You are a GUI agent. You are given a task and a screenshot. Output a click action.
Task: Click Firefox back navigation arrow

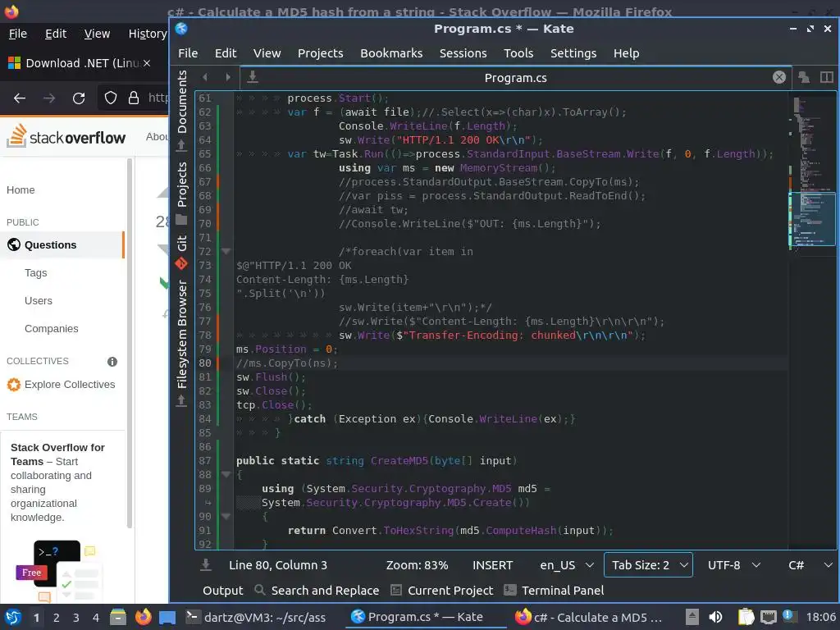(20, 98)
